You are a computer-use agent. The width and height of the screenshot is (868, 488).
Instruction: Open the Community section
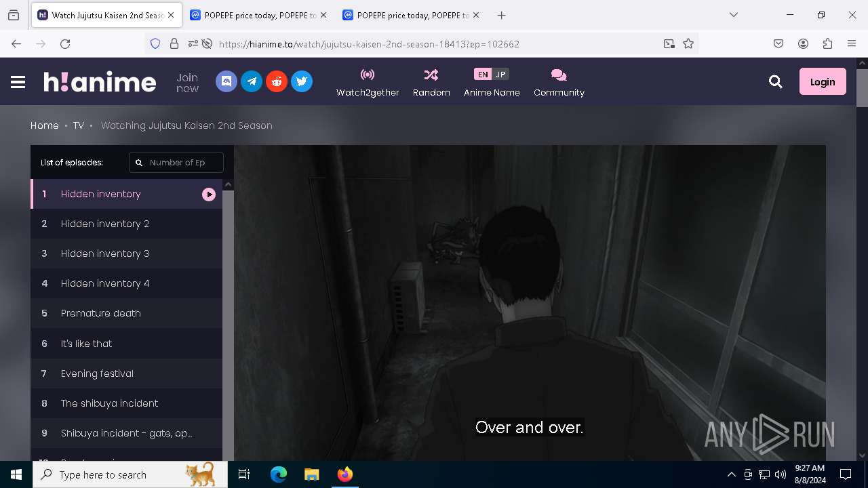pos(559,83)
